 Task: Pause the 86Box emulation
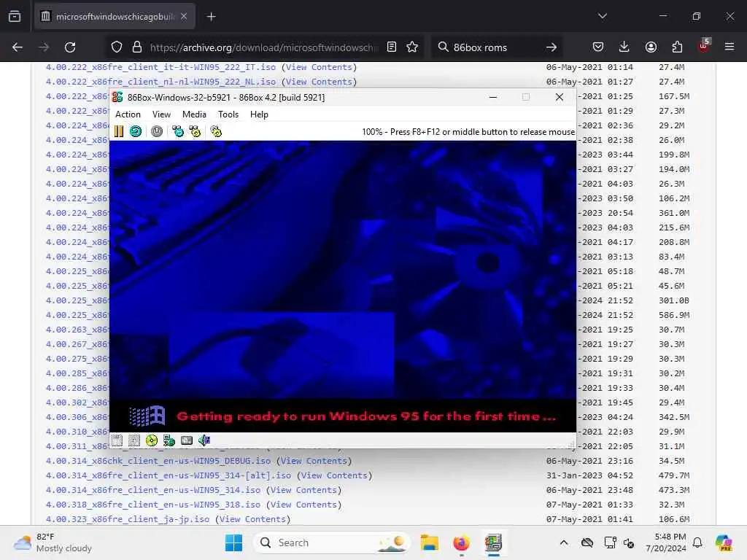click(x=119, y=131)
